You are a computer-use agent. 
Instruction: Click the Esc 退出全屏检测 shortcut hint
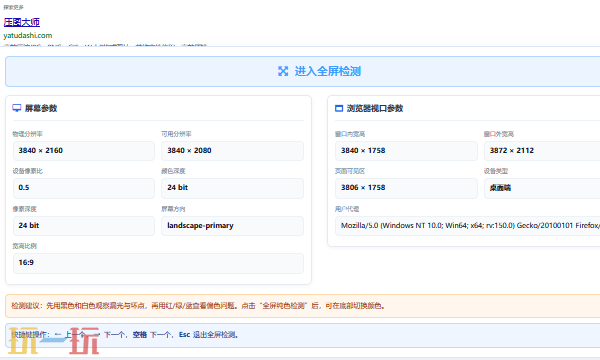(x=209, y=335)
